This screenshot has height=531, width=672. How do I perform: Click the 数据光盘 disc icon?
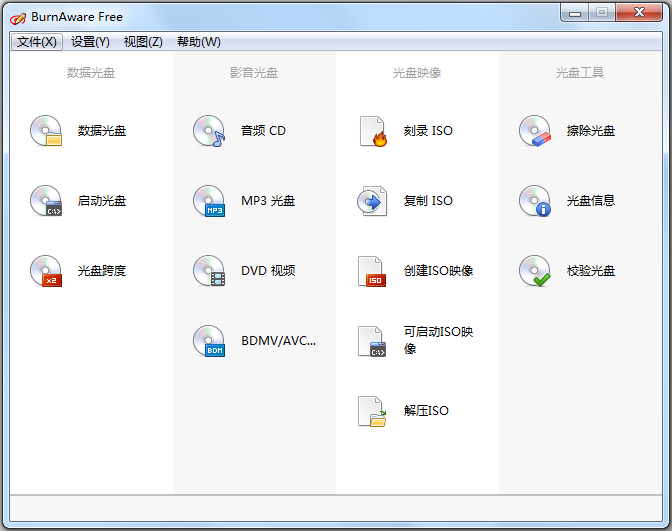[46, 131]
